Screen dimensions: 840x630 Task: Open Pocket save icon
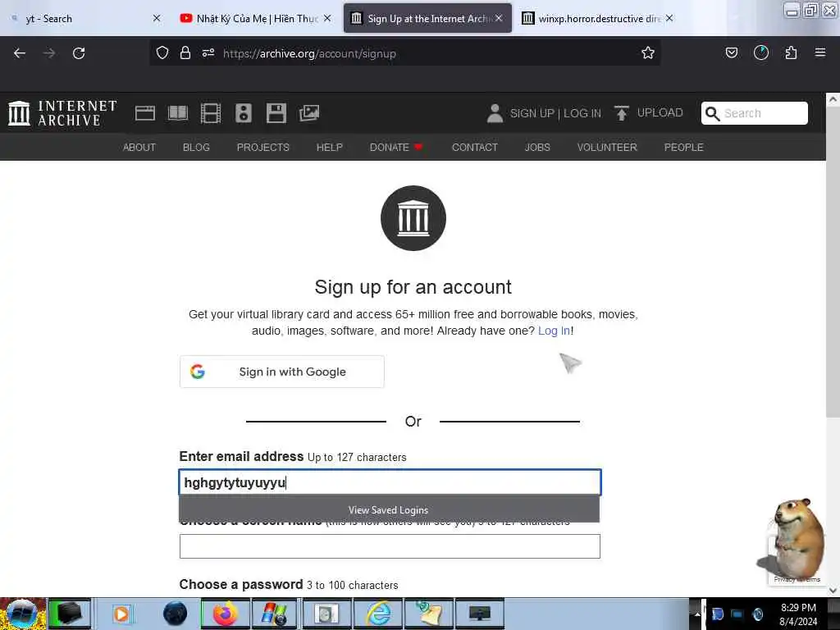pyautogui.click(x=731, y=52)
